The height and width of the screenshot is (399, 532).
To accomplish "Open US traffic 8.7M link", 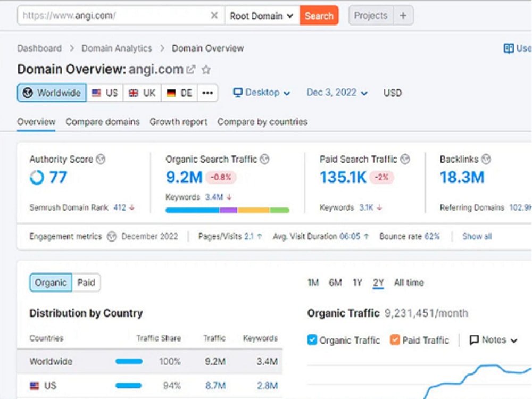I will [215, 386].
